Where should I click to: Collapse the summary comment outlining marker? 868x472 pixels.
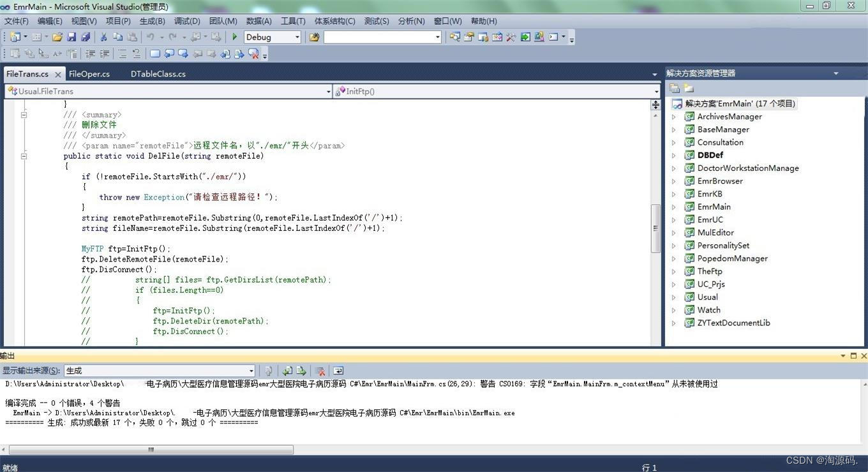(x=24, y=115)
